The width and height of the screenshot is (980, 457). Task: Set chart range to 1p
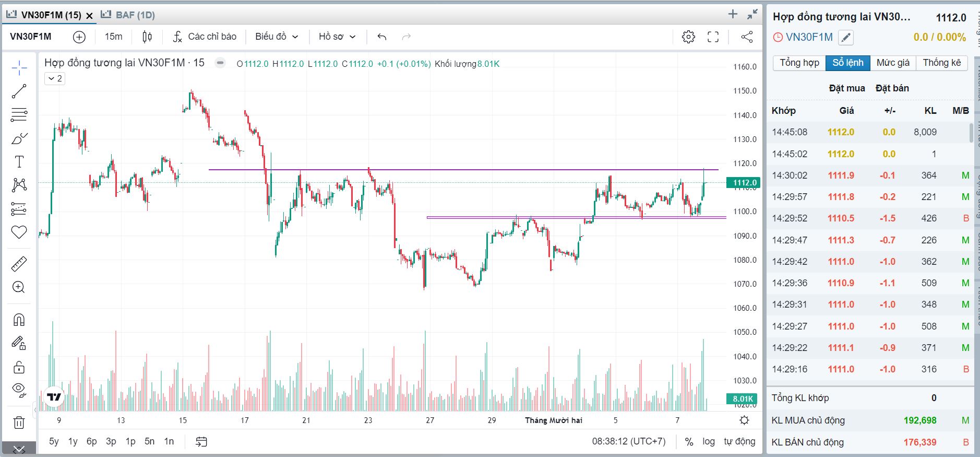[x=130, y=441]
